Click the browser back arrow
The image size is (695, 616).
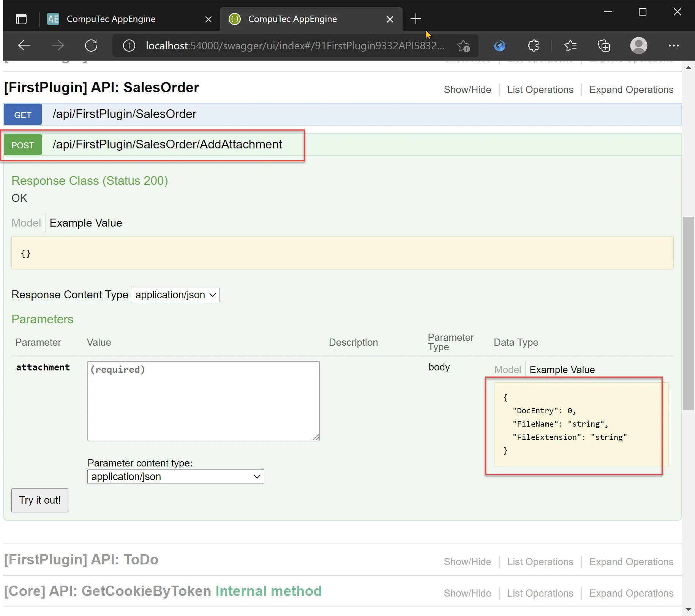pos(24,46)
